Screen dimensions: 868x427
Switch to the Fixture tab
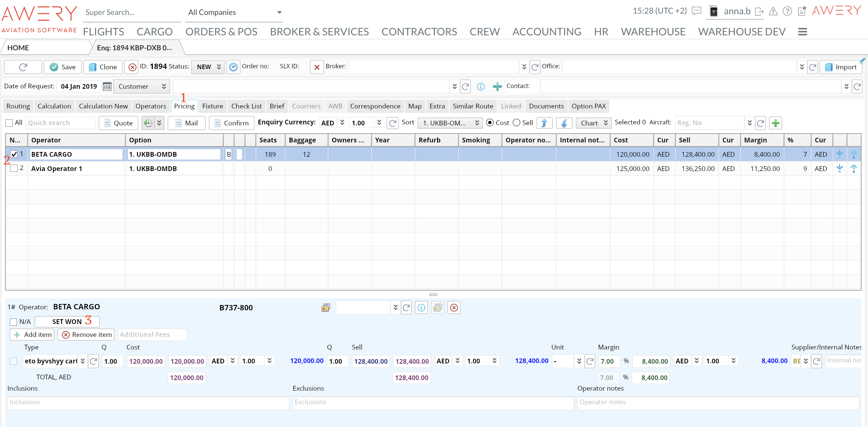coord(213,106)
